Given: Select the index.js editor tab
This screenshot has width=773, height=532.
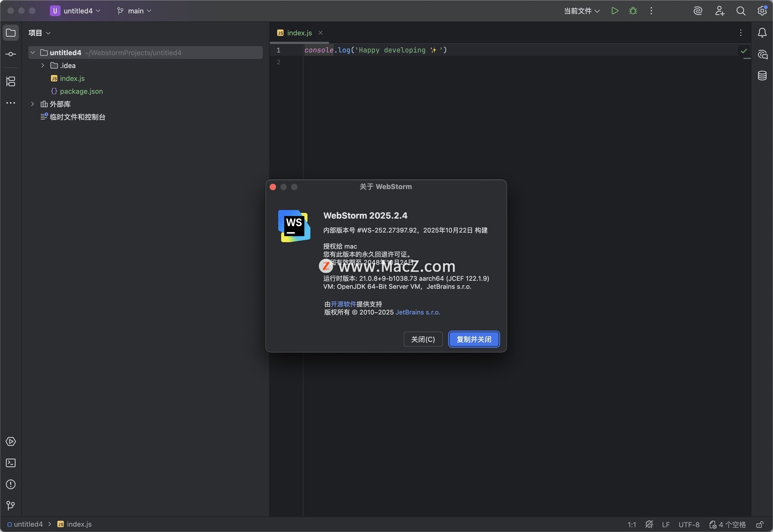Looking at the screenshot, I should pos(299,33).
